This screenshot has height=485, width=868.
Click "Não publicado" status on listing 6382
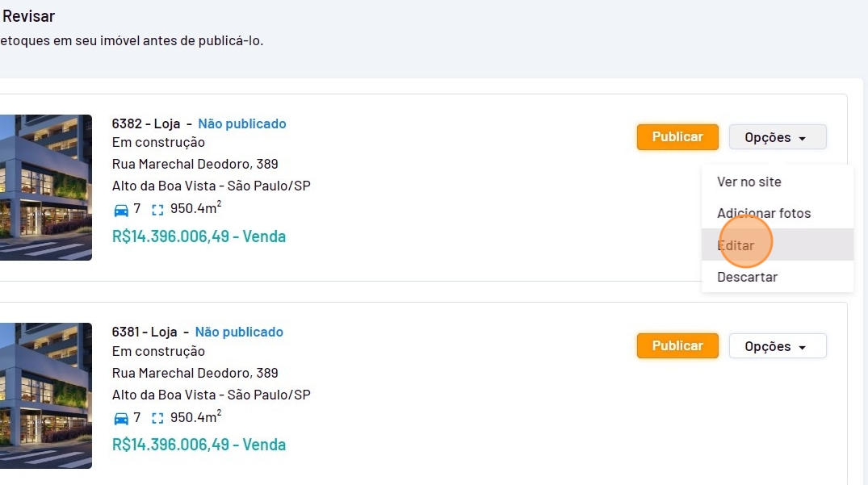point(242,123)
